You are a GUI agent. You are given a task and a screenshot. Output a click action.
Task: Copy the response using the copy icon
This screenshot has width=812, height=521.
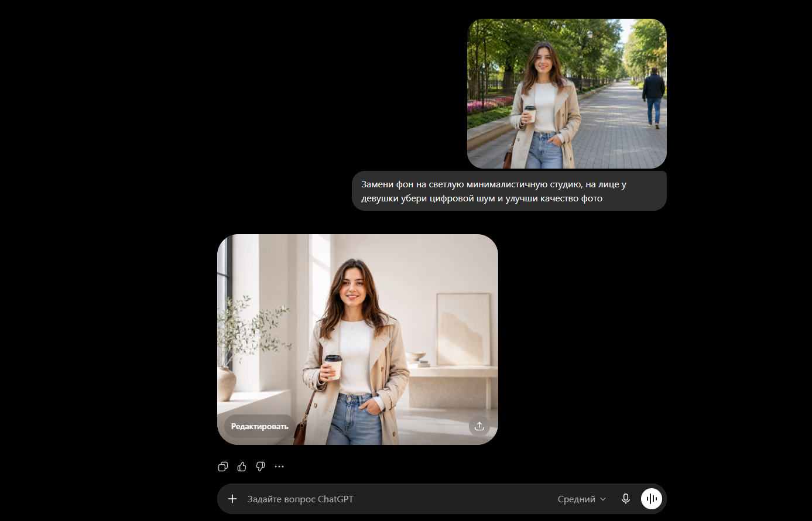click(223, 467)
